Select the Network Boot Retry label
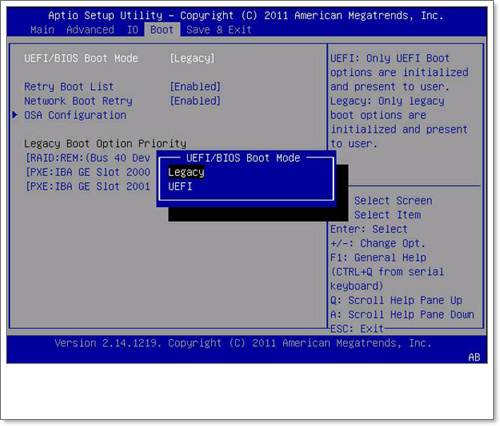The image size is (500, 426). (78, 101)
